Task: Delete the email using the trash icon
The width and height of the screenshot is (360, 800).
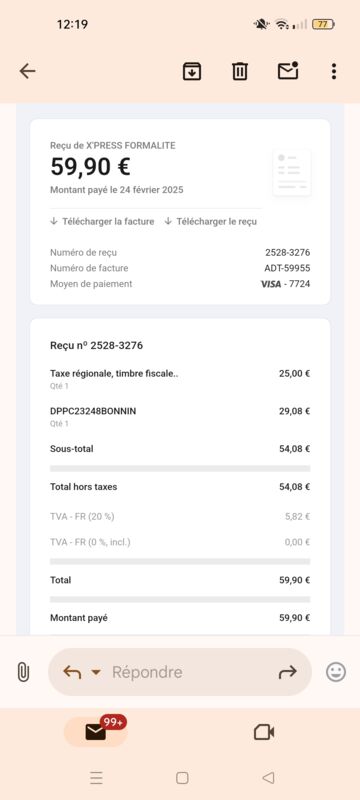Action: tap(240, 71)
